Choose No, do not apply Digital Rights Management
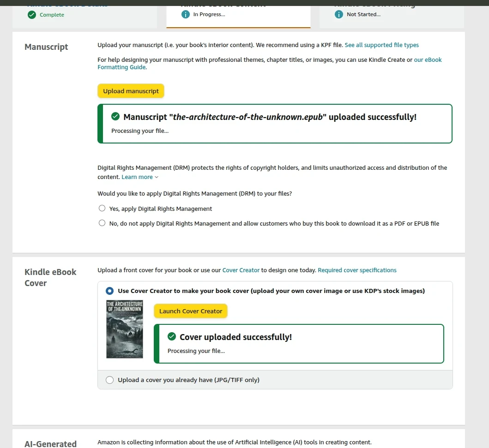The width and height of the screenshot is (489, 448). [x=102, y=223]
